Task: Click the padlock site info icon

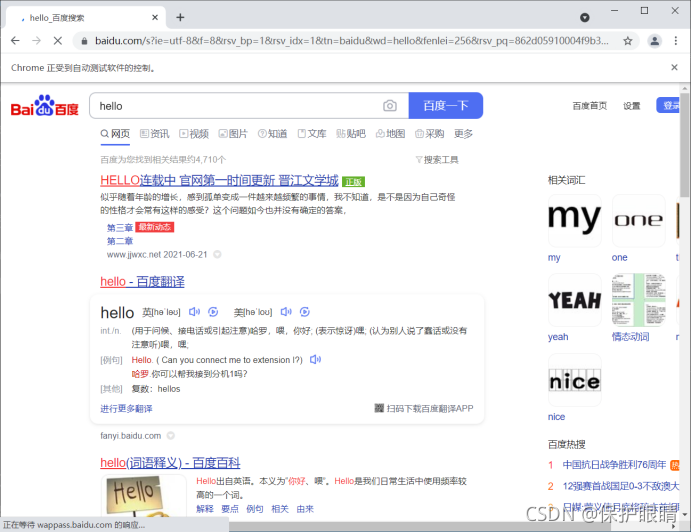Action: coord(84,41)
